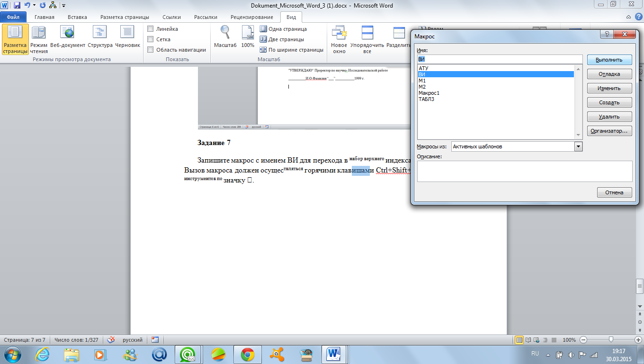Screen dimensions: 644x364
Task: Open a new window (Новое окно)
Action: tap(339, 39)
